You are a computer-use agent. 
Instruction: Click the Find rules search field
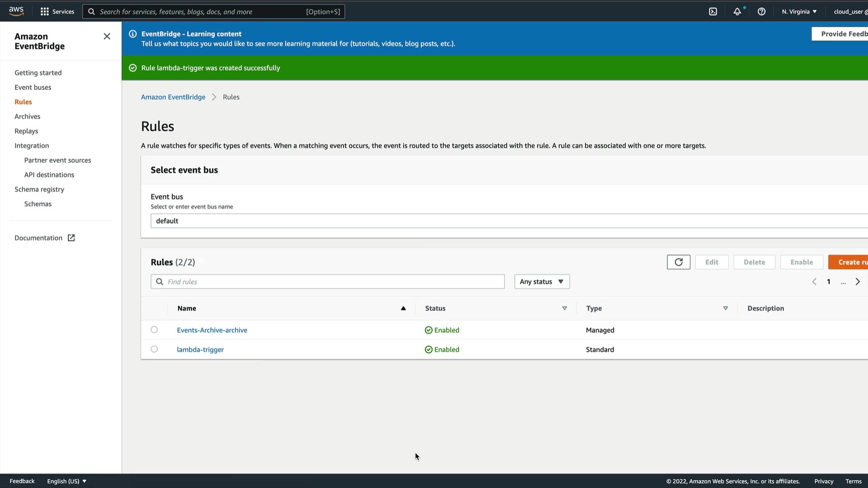click(328, 282)
